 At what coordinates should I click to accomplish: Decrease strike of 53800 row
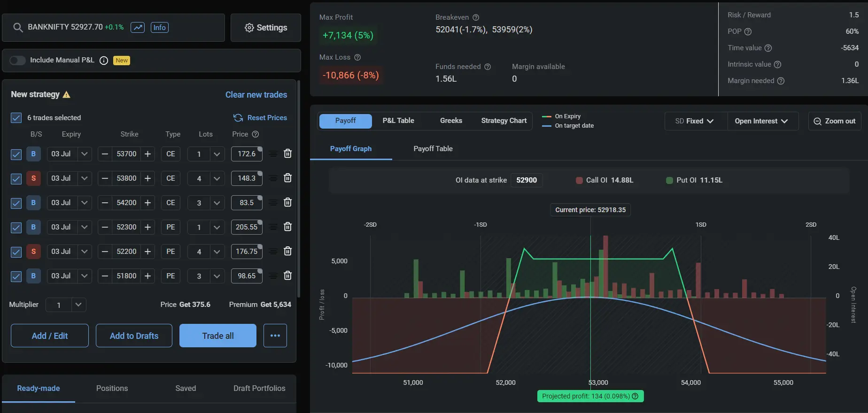[x=105, y=178]
